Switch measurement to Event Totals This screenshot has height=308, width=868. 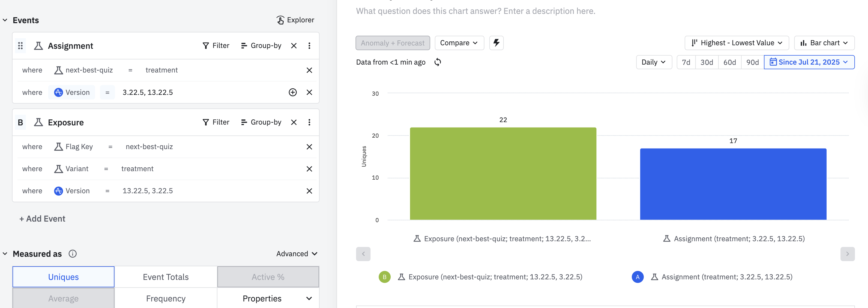click(x=165, y=277)
